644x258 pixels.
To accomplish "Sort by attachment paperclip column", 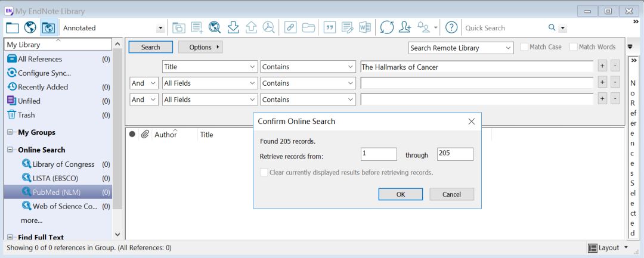I will click(x=144, y=134).
